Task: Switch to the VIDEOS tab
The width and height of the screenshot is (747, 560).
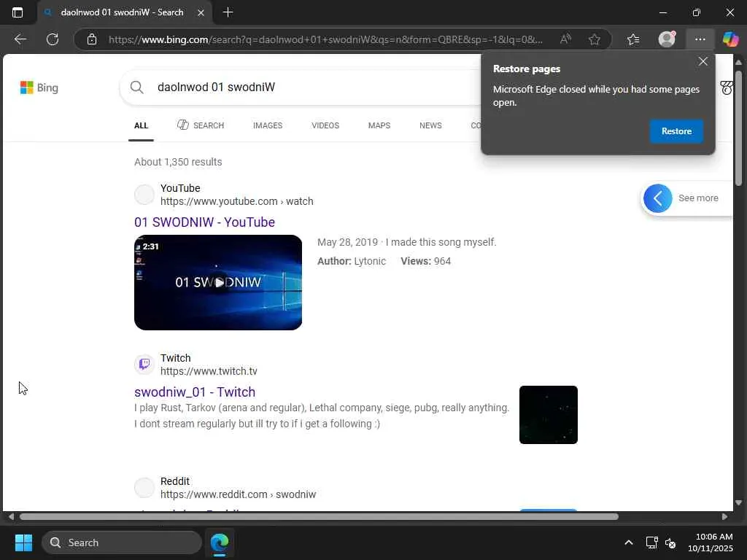Action: click(x=325, y=125)
